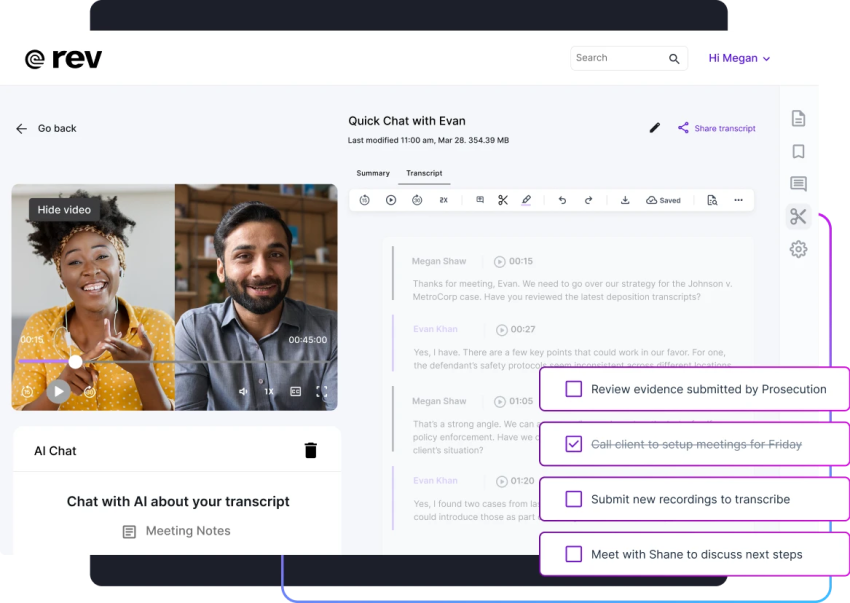Select the highlighter pen tool
850x603 pixels.
pos(526,200)
